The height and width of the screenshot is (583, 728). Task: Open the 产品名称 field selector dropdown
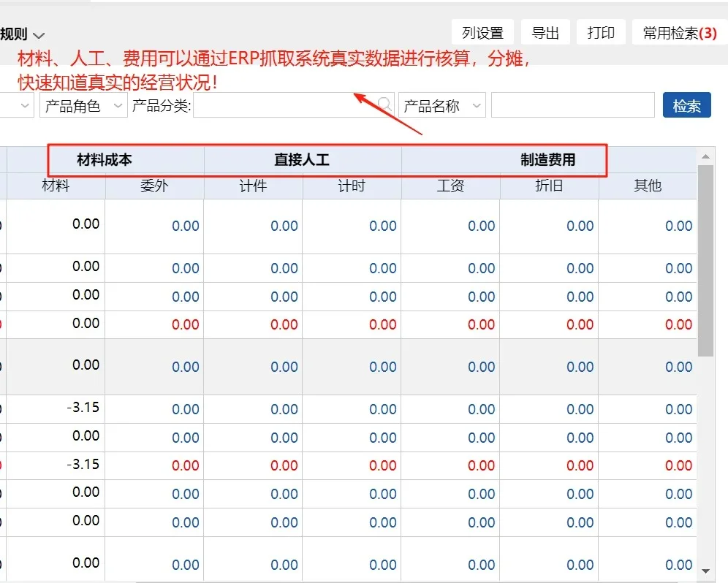[441, 104]
